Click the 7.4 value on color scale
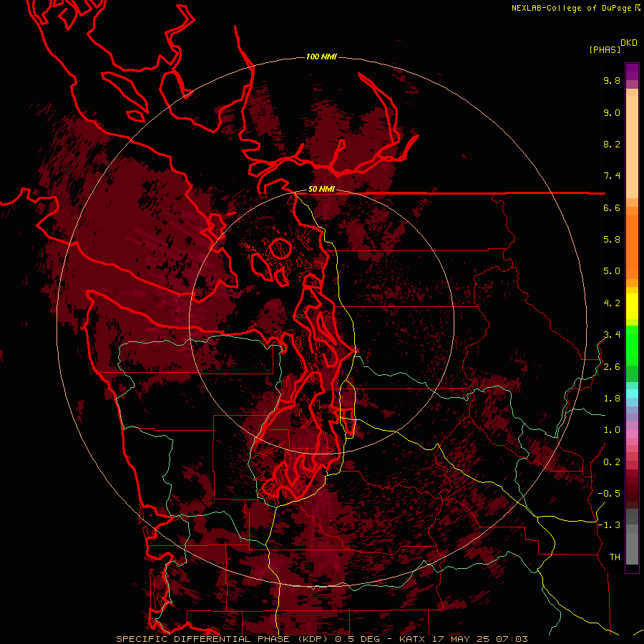Image resolution: width=644 pixels, height=644 pixels. 612,176
